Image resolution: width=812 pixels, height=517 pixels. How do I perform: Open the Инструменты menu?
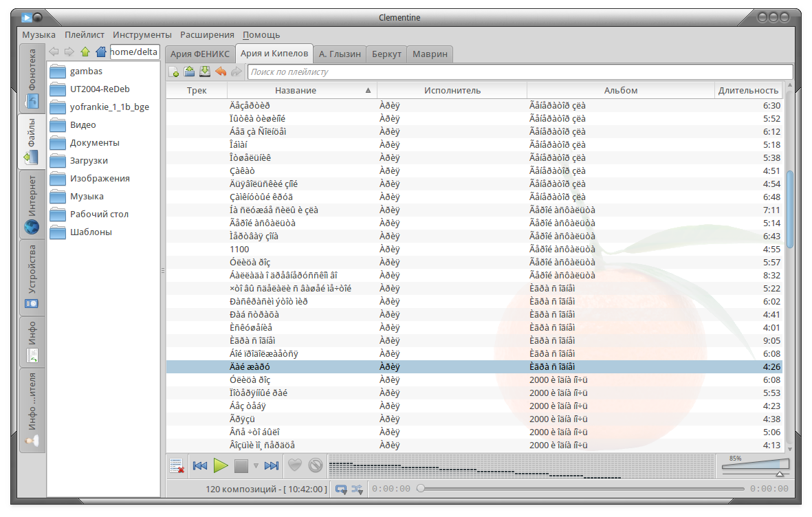(142, 34)
